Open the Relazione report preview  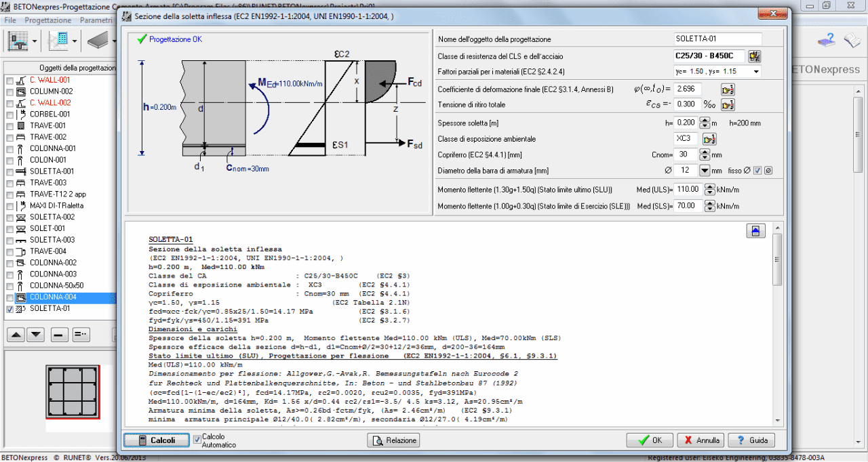tap(393, 440)
